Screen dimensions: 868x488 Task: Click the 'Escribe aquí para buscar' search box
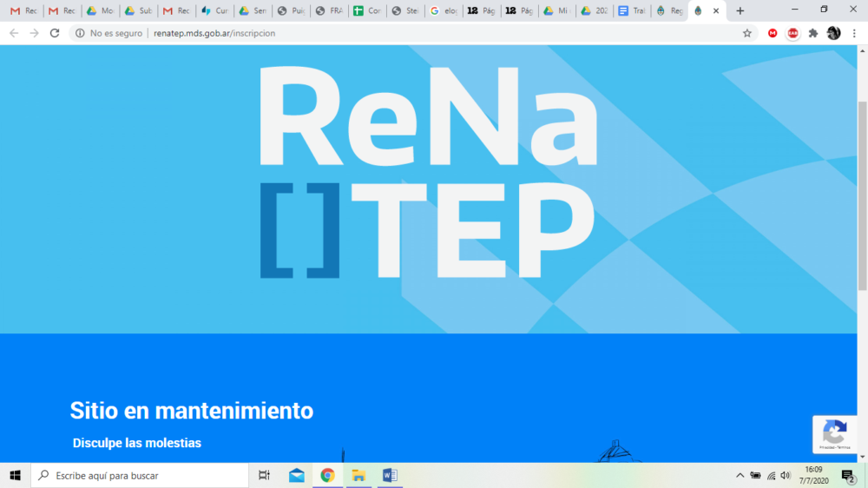click(x=140, y=475)
